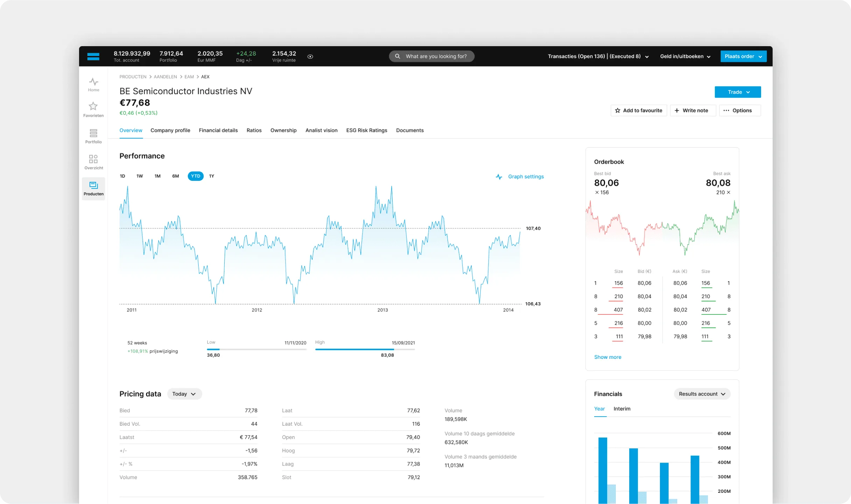The height and width of the screenshot is (504, 851).
Task: Click the star icon in Add to favourite
Action: click(x=618, y=111)
